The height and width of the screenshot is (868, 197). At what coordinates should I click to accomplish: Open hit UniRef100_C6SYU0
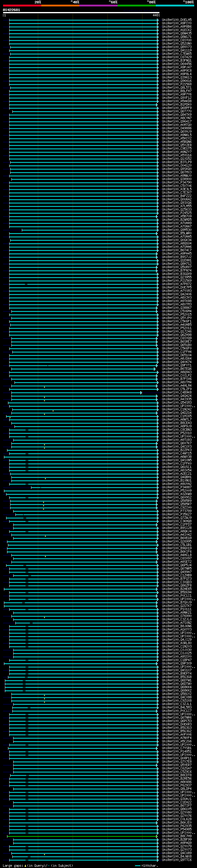pos(177,40)
